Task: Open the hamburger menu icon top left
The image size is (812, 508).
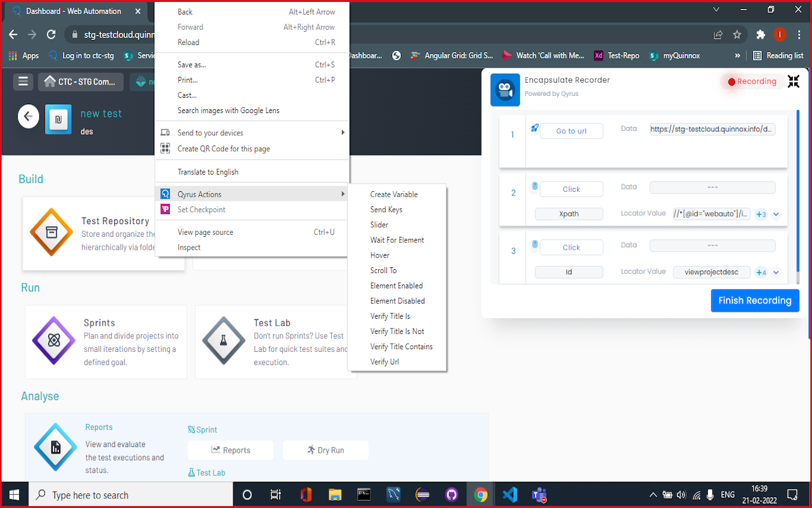Action: 23,81
